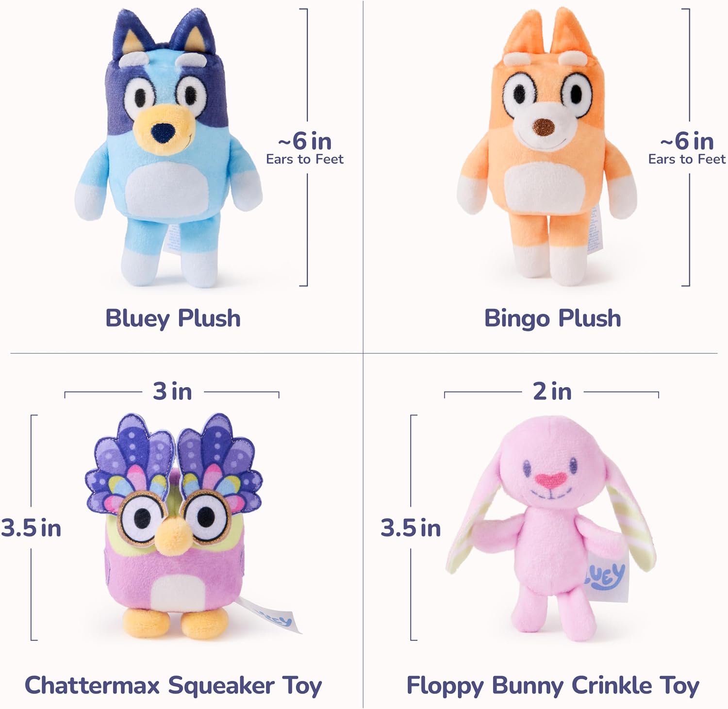This screenshot has width=728, height=709.
Task: Select the pink Floppy Bunny toy image
Action: pyautogui.click(x=551, y=528)
